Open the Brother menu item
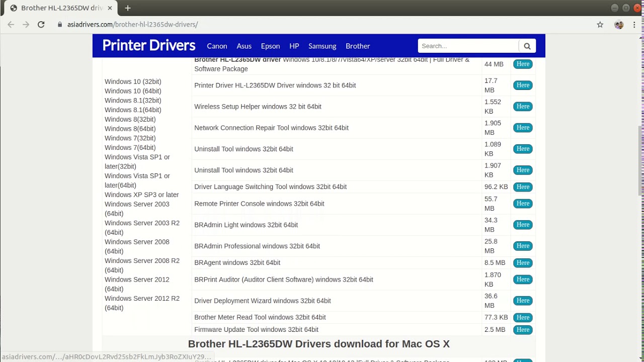Screen dimensions: 644x362 358,46
